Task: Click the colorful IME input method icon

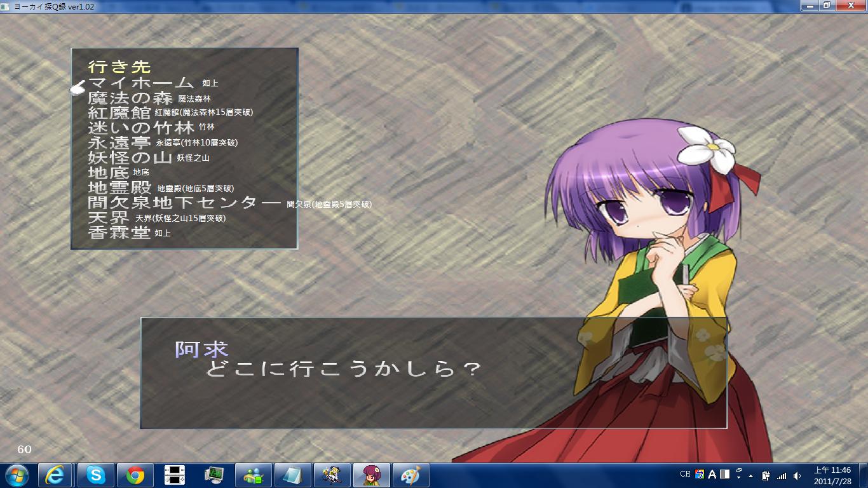Action: 700,474
